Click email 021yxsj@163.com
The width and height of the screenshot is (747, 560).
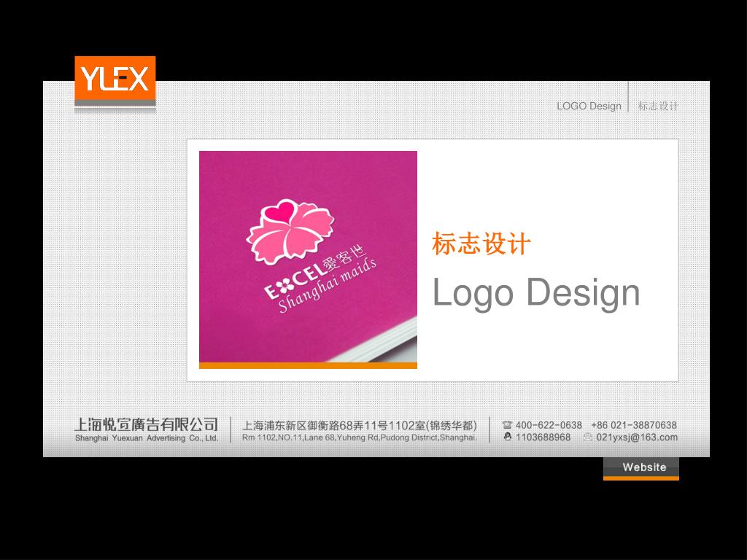click(636, 437)
